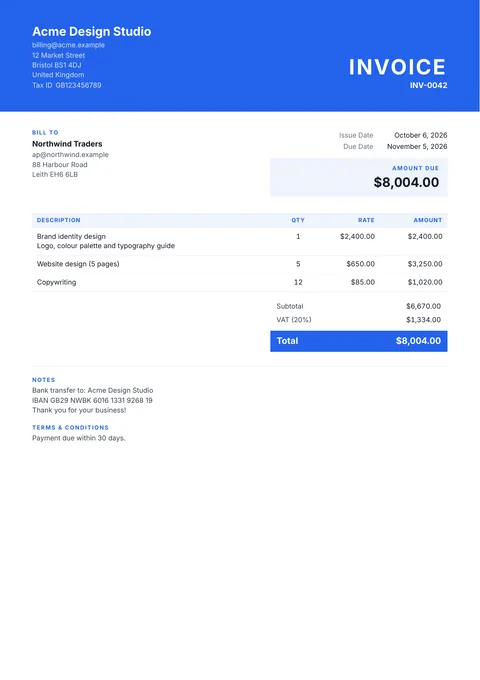The image size is (480, 680).
Task: Select the IBAN GB29 NWBK 6016 1331 9268 19 line
Action: 92,400
